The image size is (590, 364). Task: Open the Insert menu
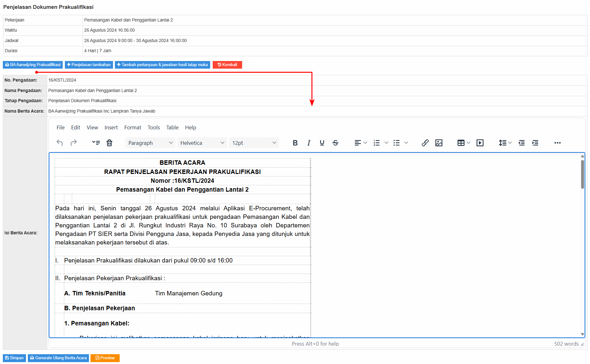[x=111, y=127]
